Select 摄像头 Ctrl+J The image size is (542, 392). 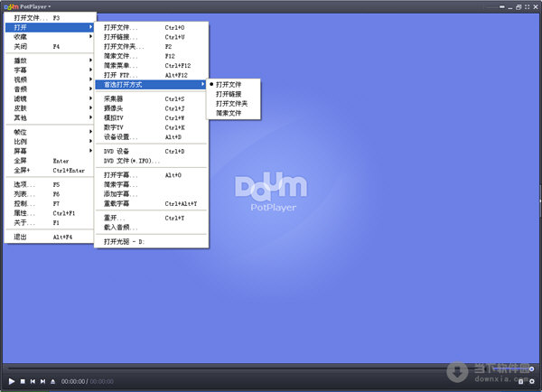(x=151, y=108)
